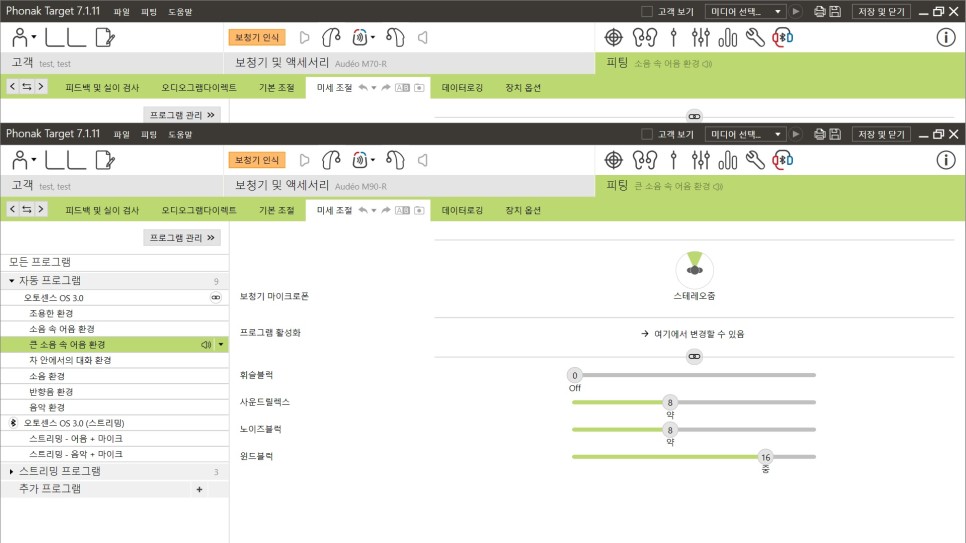Click 저장 및 닫기 in M90-R window

(x=881, y=134)
